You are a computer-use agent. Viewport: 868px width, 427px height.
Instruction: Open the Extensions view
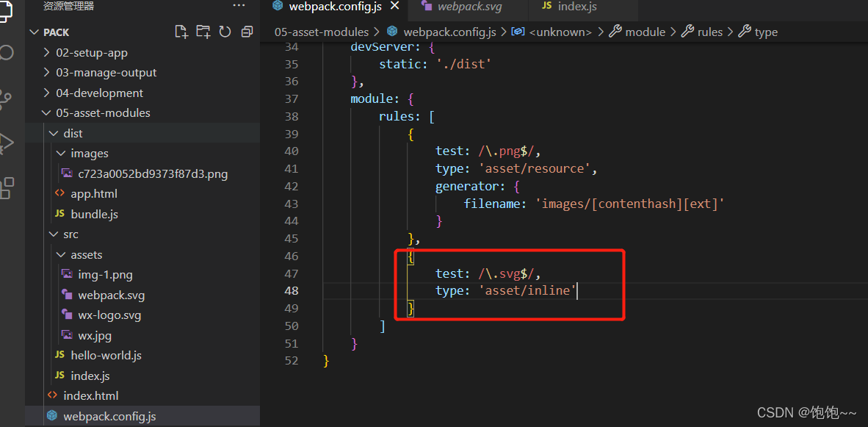(x=6, y=187)
